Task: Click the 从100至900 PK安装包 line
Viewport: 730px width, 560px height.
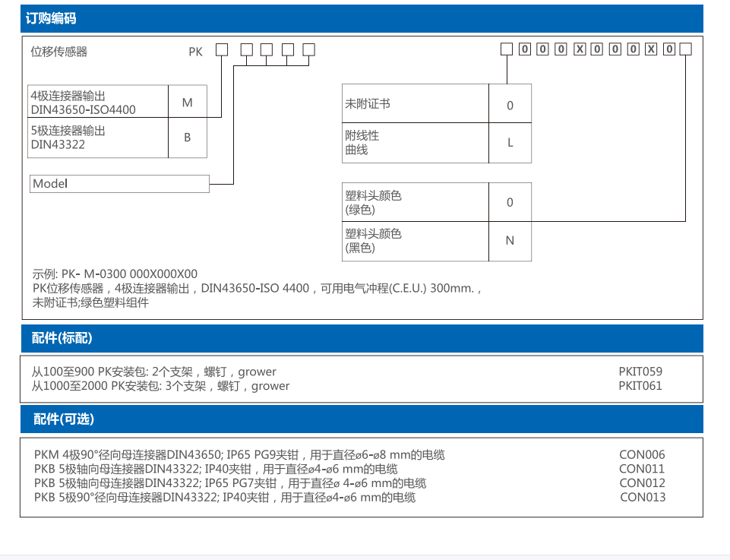Action: [x=153, y=372]
